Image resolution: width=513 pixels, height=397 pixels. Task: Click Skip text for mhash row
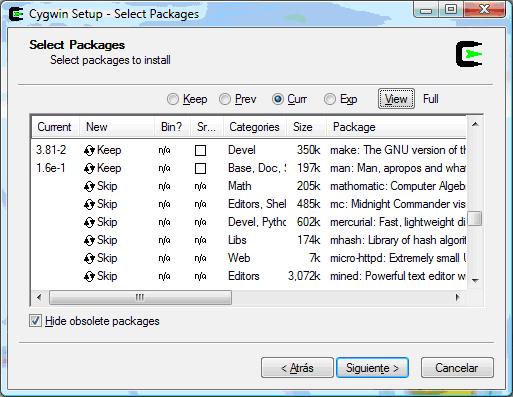click(x=107, y=240)
